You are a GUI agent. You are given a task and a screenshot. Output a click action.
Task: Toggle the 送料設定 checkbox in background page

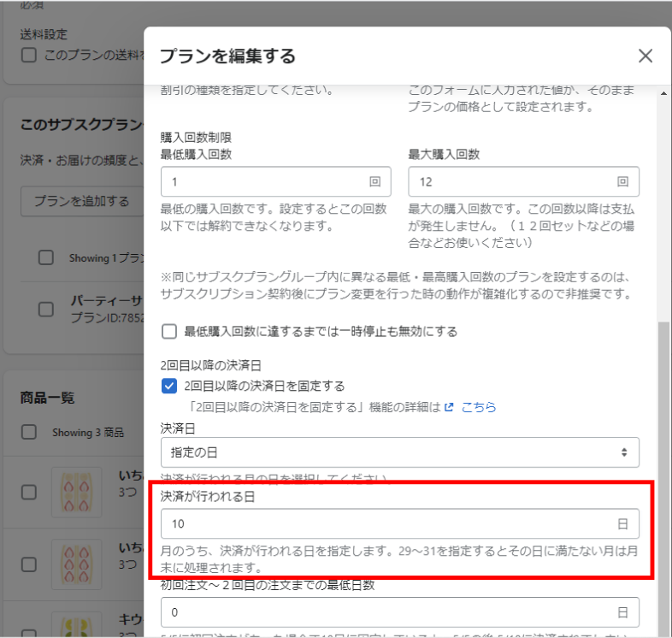[29, 55]
